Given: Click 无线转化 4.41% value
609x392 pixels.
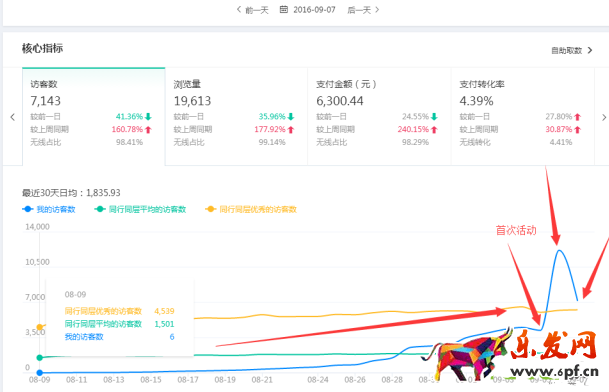Looking at the screenshot, I should point(561,142).
